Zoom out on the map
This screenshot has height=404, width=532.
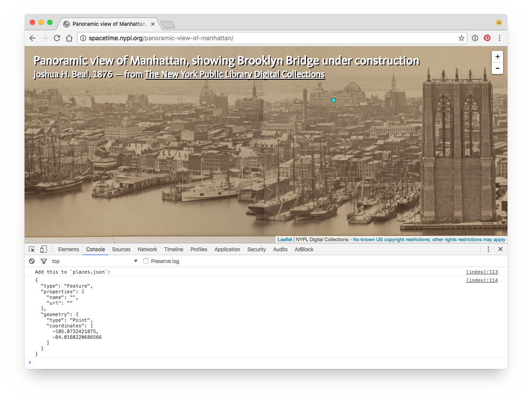(x=497, y=68)
